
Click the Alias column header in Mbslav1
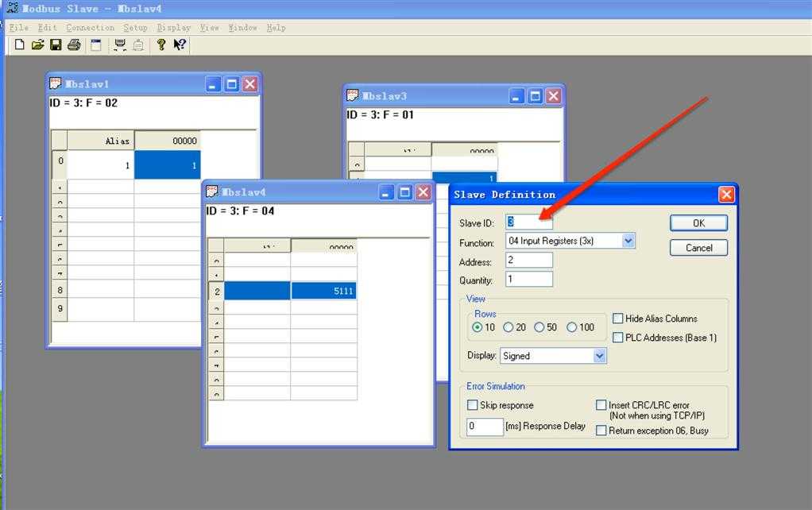pos(101,141)
